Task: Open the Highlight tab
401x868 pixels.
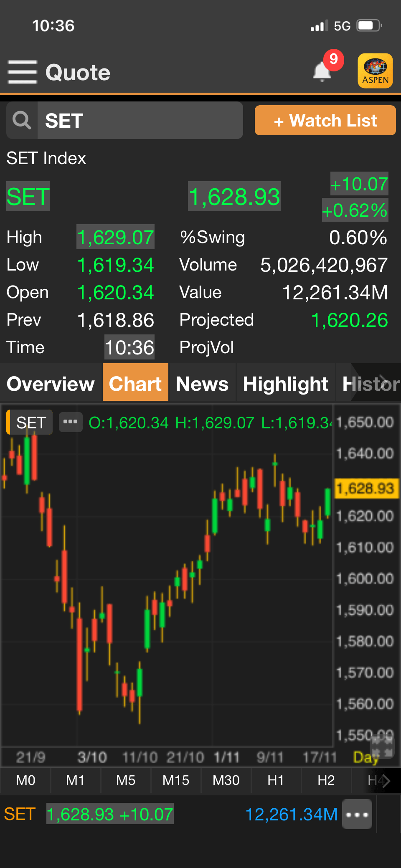Action: click(x=286, y=383)
